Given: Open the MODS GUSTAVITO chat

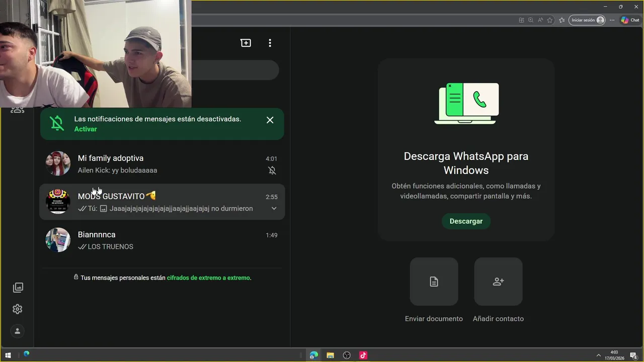Looking at the screenshot, I should tap(162, 202).
